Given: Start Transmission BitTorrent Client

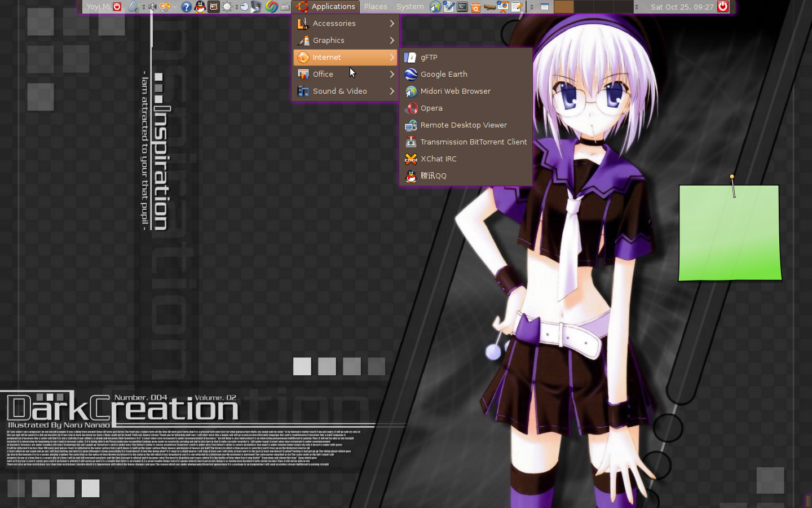Looking at the screenshot, I should [466, 142].
